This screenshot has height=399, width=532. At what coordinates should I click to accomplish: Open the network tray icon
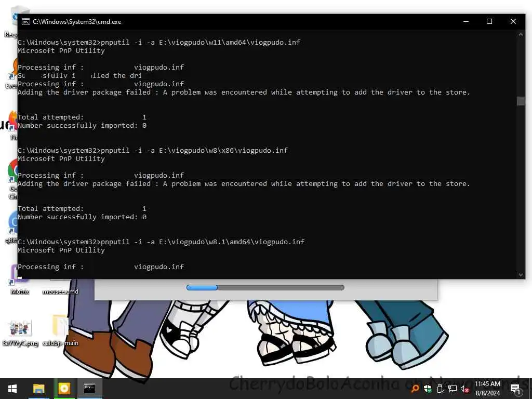tap(453, 389)
